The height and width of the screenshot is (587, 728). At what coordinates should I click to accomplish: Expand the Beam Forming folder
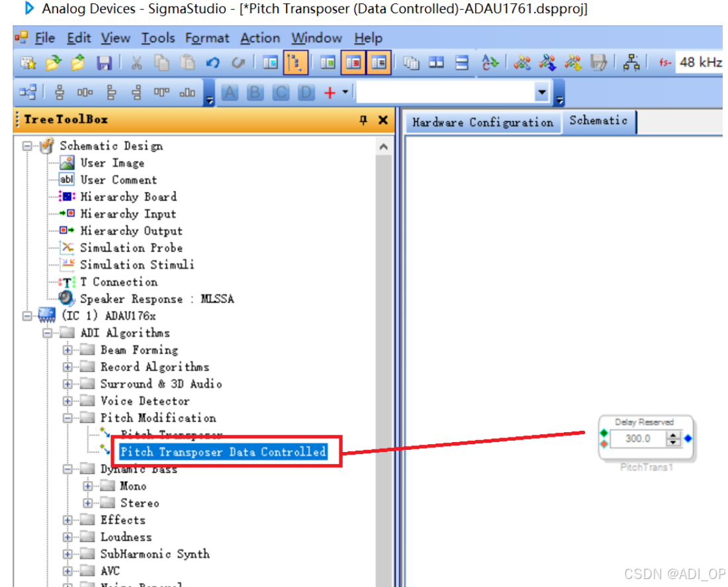click(68, 350)
